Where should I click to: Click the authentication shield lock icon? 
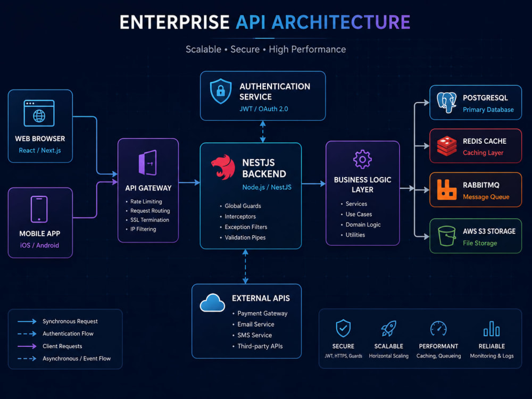(x=221, y=91)
